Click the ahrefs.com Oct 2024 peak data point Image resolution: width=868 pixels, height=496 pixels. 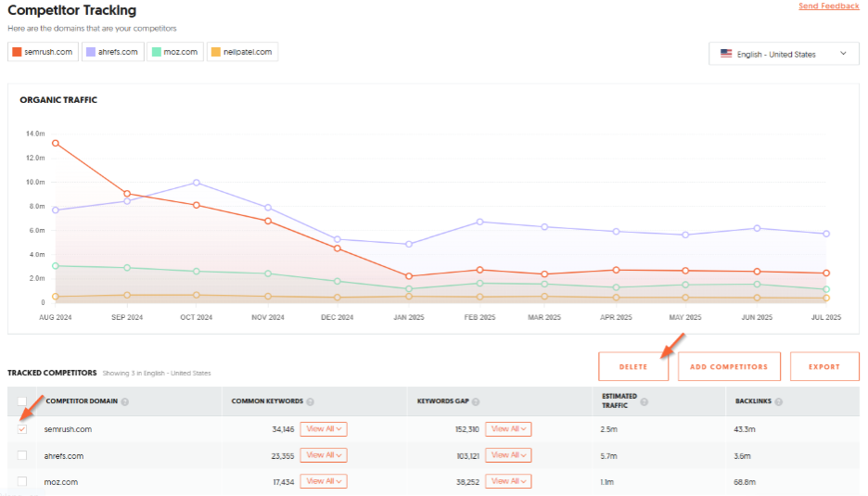(x=197, y=183)
